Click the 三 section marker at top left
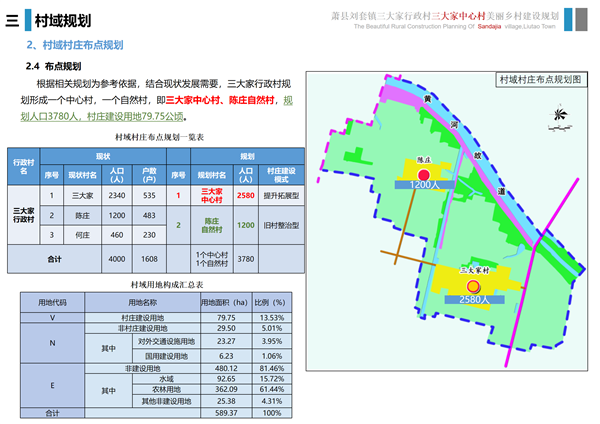The image size is (600, 424). point(11,19)
